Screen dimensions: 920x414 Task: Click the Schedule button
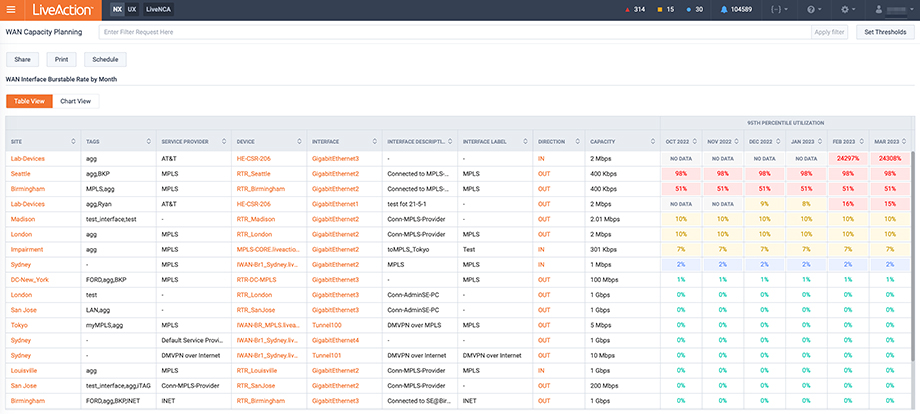(105, 60)
